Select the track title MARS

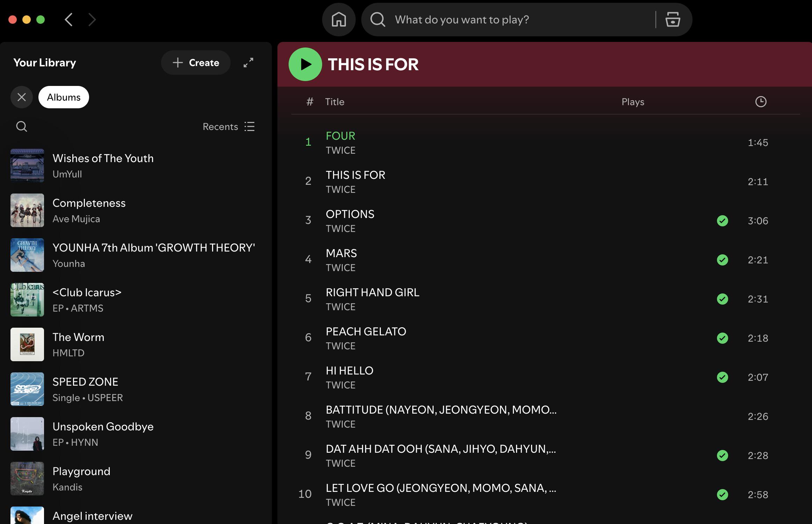341,253
